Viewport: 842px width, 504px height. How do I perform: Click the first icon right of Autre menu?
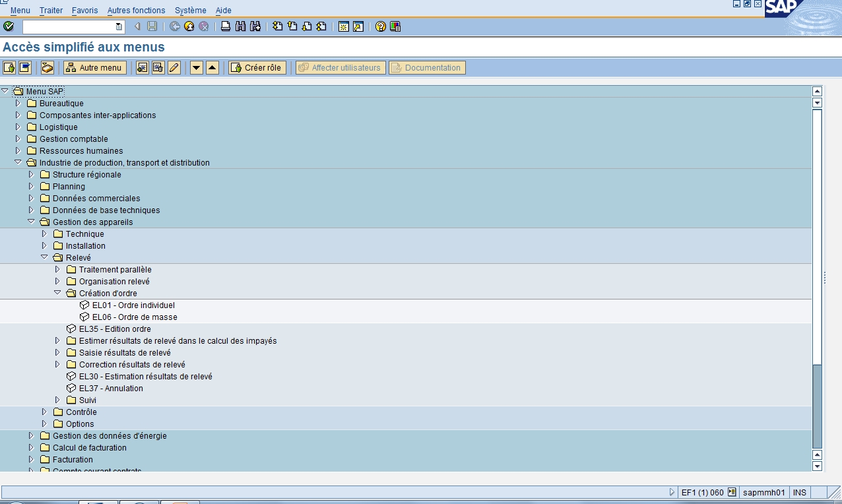[142, 67]
